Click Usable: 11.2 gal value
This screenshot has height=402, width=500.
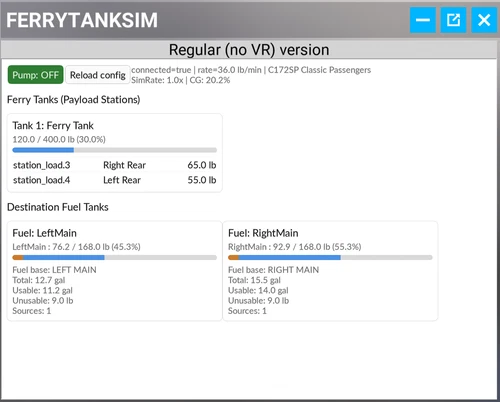[42, 290]
